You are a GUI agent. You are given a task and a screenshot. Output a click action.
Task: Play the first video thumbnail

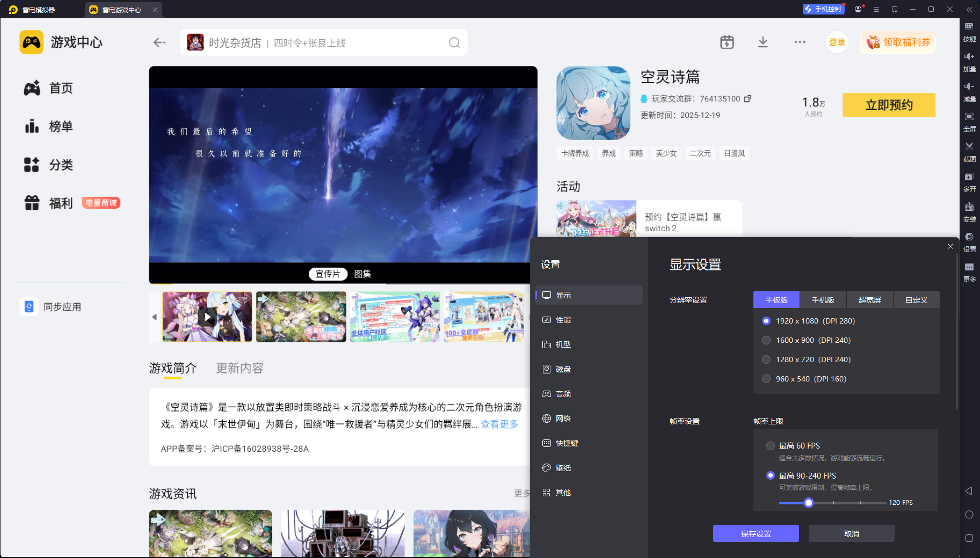click(207, 317)
